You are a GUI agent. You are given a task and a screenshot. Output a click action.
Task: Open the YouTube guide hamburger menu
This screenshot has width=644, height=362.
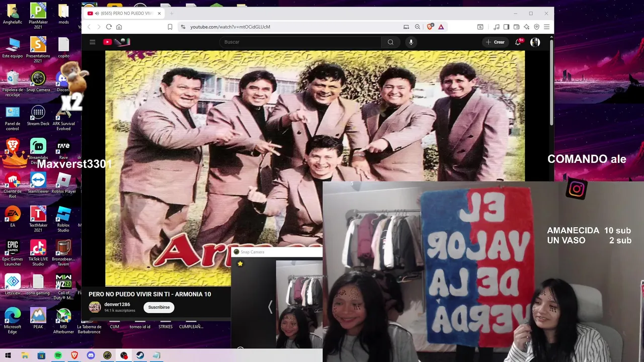(93, 42)
